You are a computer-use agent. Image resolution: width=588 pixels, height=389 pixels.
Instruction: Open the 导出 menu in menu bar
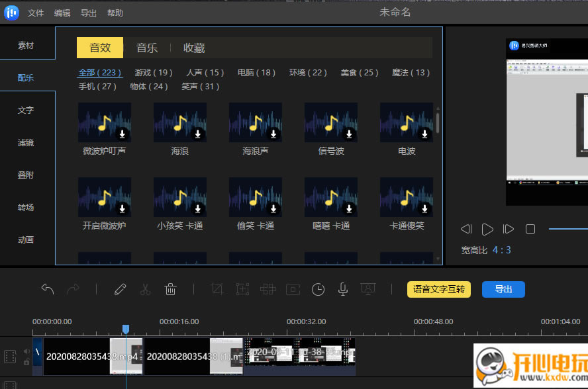(88, 13)
